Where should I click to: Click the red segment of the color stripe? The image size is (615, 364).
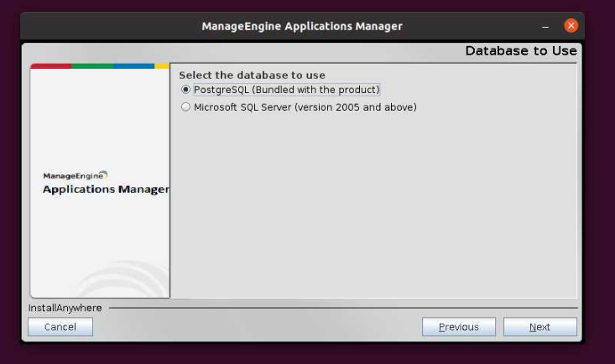(50, 65)
